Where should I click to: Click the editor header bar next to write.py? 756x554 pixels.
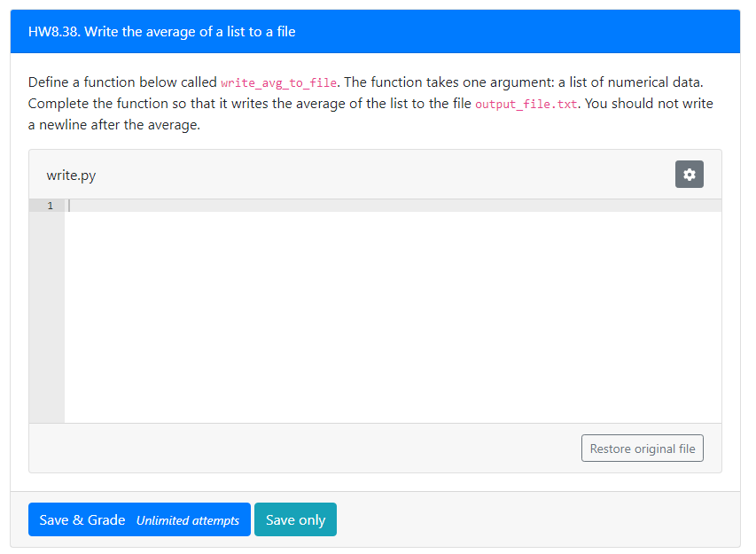pyautogui.click(x=386, y=175)
